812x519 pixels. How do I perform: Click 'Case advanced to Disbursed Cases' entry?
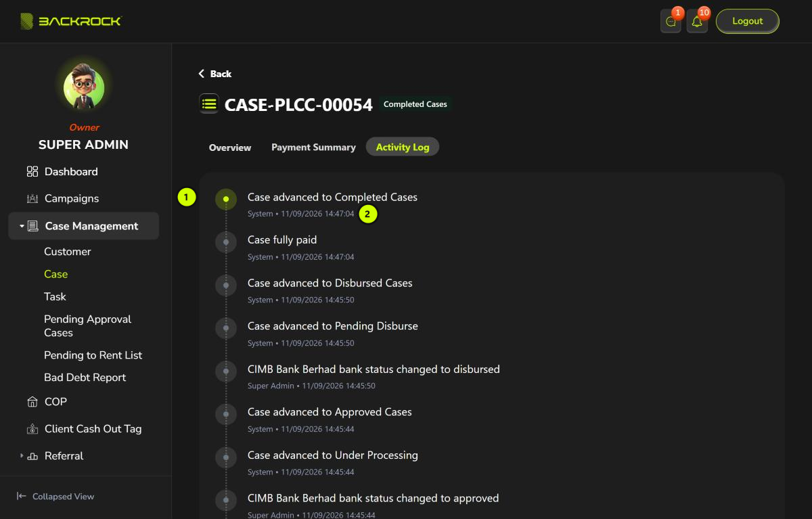330,283
